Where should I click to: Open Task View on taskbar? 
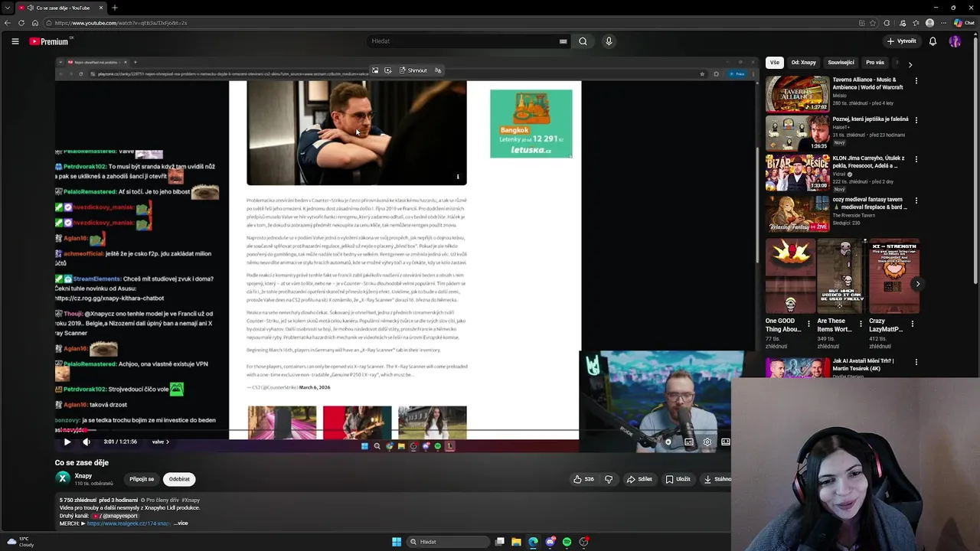click(x=499, y=542)
